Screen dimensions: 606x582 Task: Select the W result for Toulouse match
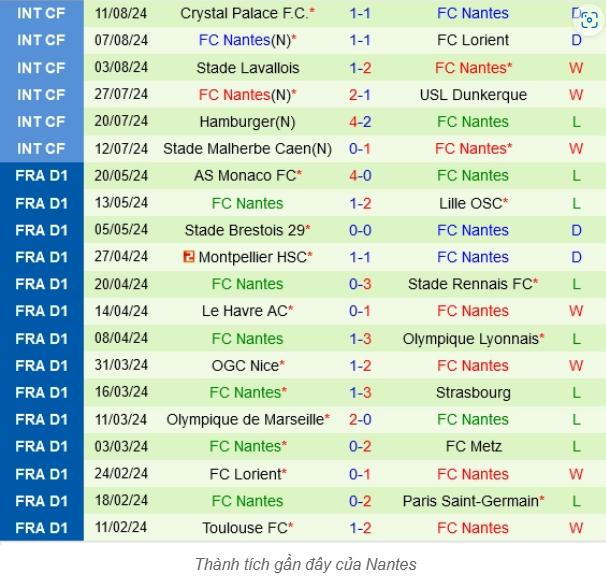(x=576, y=528)
